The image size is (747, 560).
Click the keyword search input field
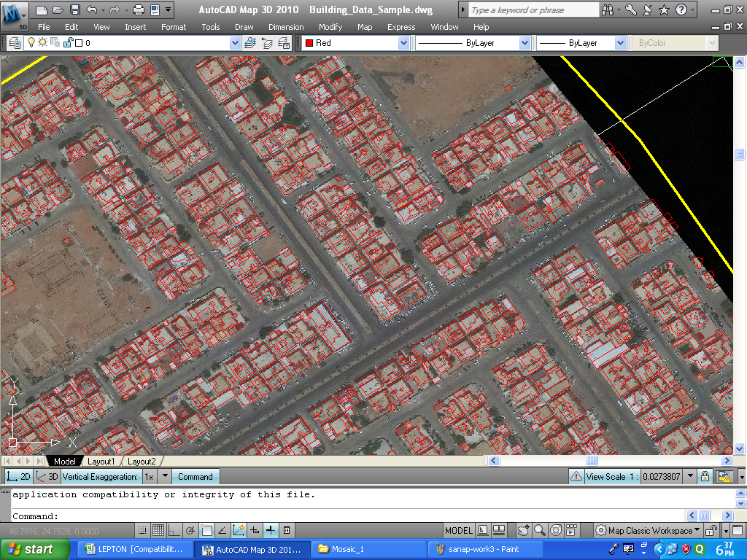533,10
